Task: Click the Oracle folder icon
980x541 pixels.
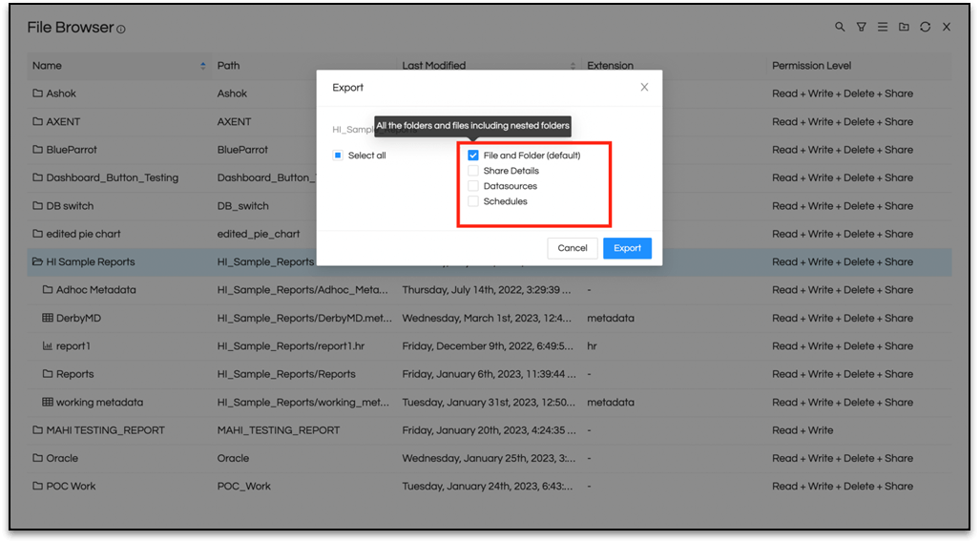Action: point(37,458)
